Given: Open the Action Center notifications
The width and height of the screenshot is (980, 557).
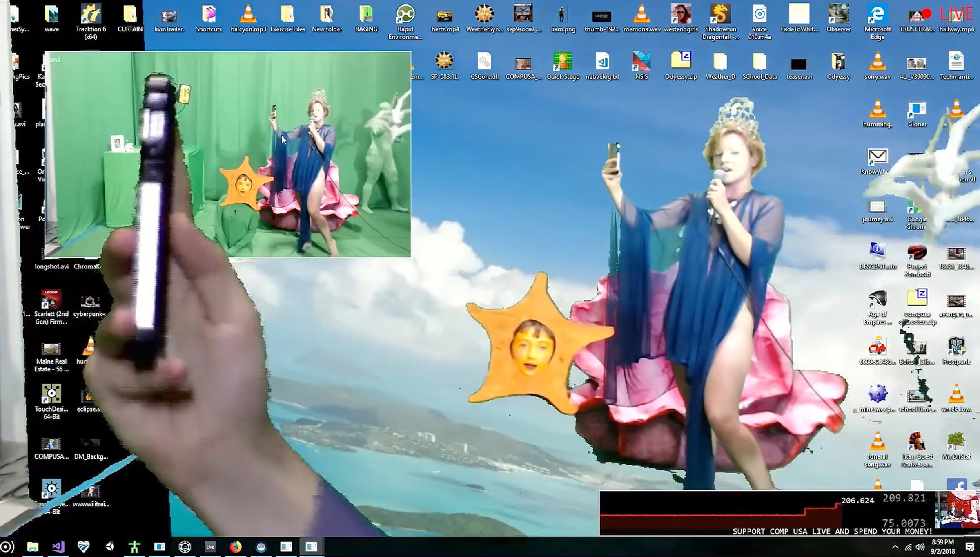Looking at the screenshot, I should coord(970,547).
